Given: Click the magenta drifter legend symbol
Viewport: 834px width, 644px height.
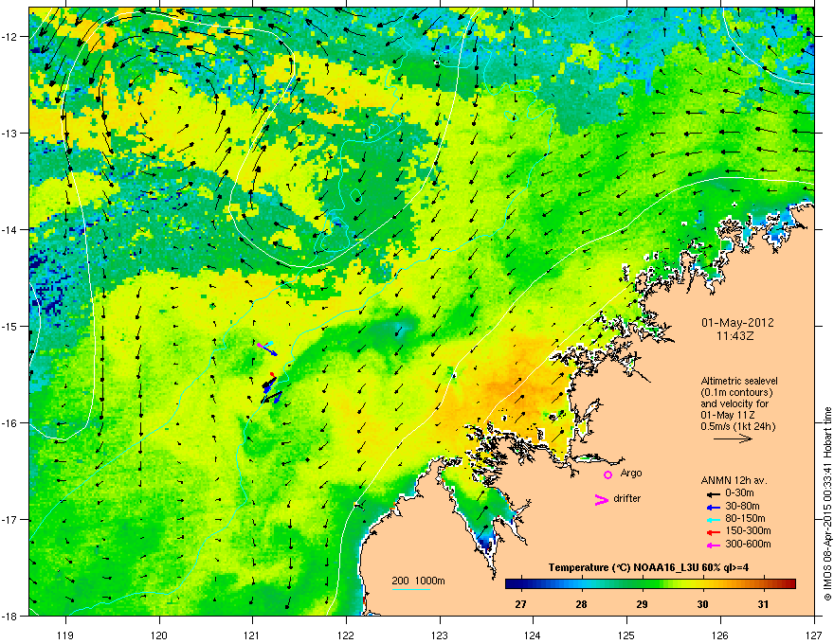Looking at the screenshot, I should click(602, 499).
